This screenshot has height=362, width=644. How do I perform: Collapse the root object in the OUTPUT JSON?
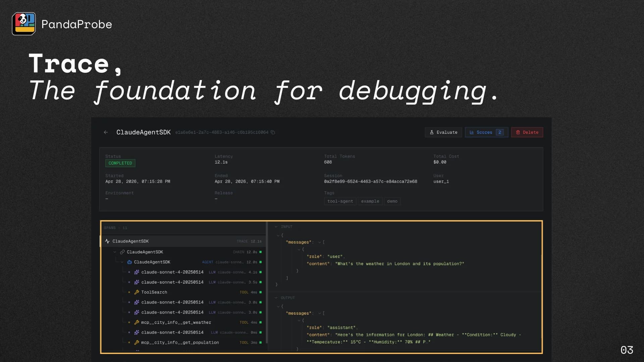point(278,307)
